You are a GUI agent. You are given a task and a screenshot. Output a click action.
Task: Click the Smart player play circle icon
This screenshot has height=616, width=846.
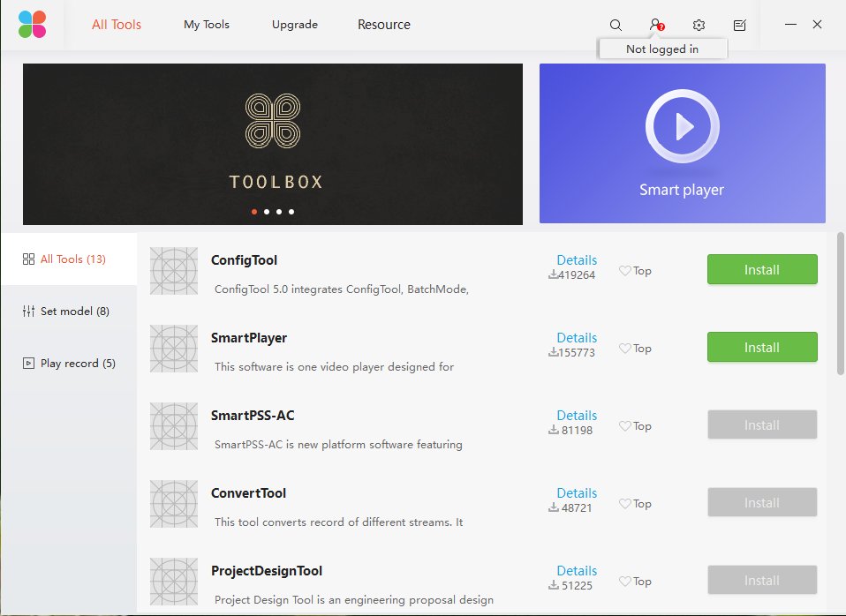coord(683,126)
